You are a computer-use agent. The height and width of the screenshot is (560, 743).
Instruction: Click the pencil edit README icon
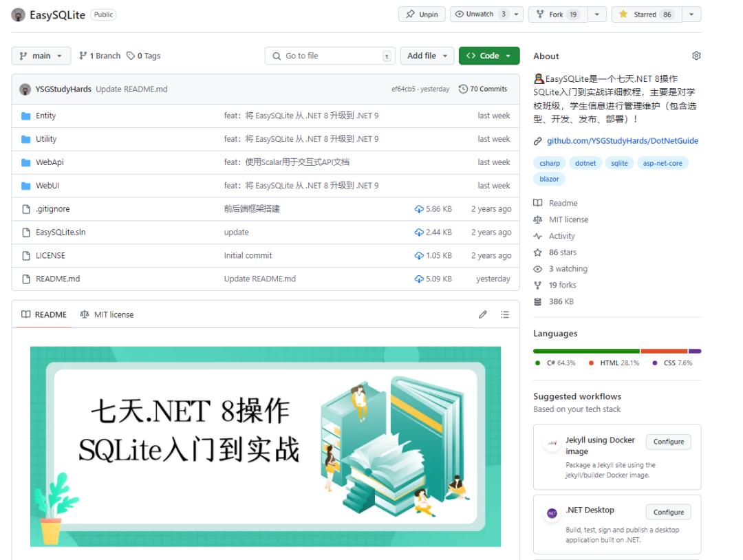(x=482, y=314)
